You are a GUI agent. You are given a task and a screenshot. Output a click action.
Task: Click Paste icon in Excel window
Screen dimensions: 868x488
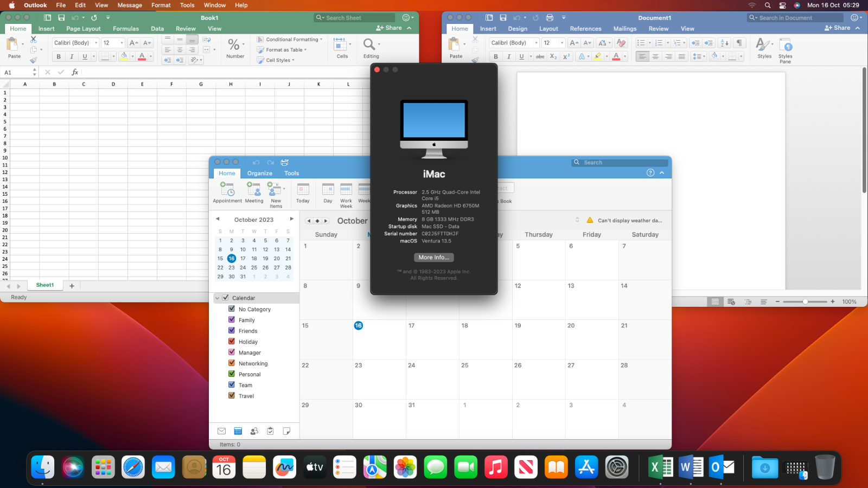13,44
